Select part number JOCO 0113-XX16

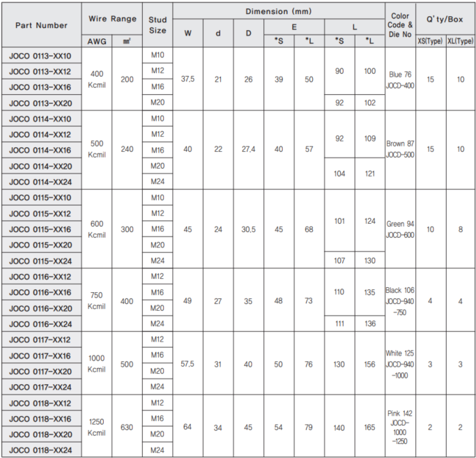coord(42,87)
